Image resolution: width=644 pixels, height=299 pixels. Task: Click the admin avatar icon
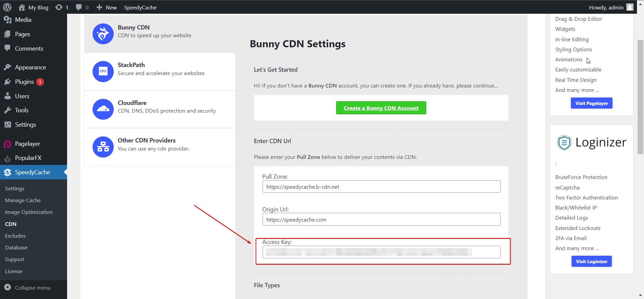(630, 7)
